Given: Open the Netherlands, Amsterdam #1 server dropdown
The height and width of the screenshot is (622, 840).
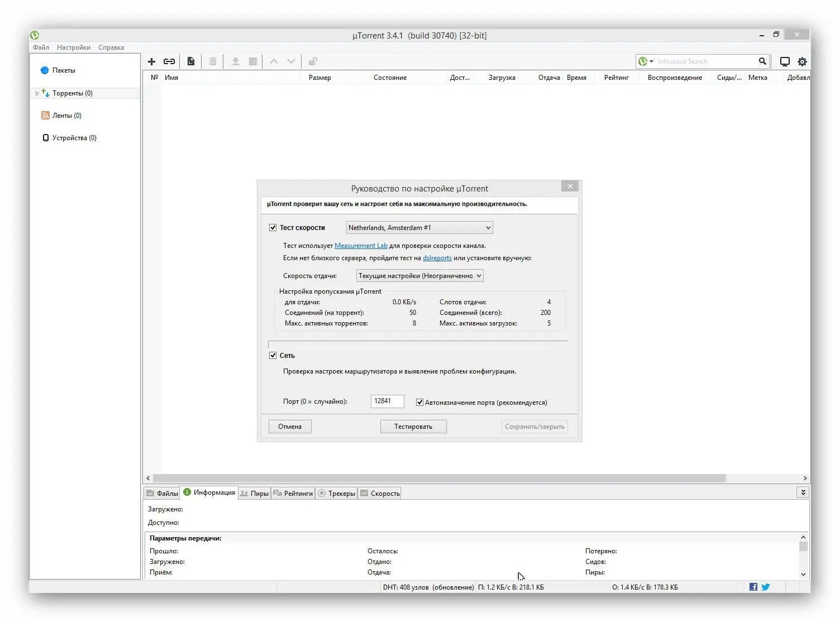Looking at the screenshot, I should pos(419,227).
